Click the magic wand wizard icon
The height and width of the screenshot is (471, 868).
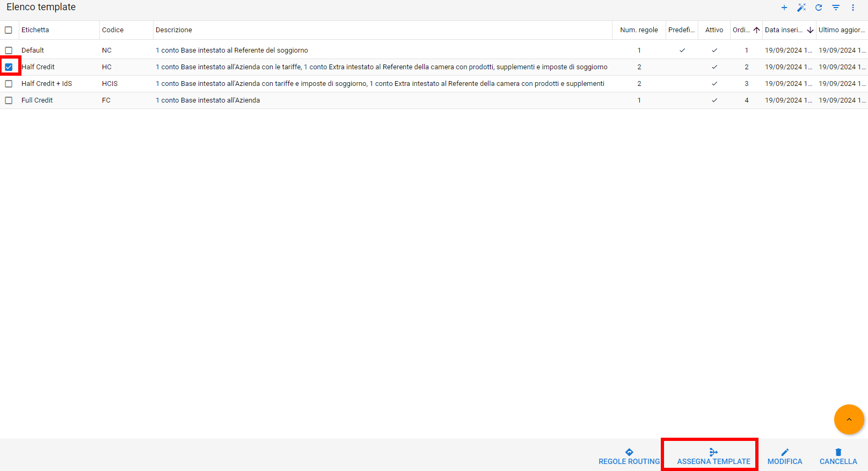pos(801,8)
